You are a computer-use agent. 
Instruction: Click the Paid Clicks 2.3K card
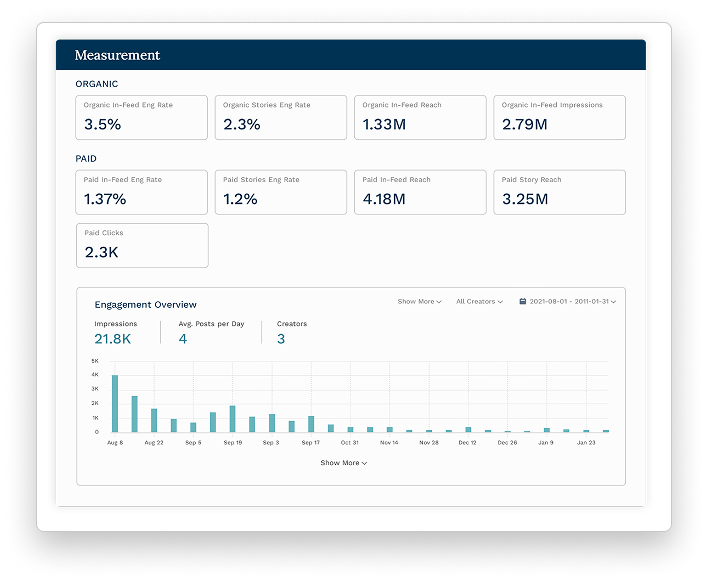142,245
